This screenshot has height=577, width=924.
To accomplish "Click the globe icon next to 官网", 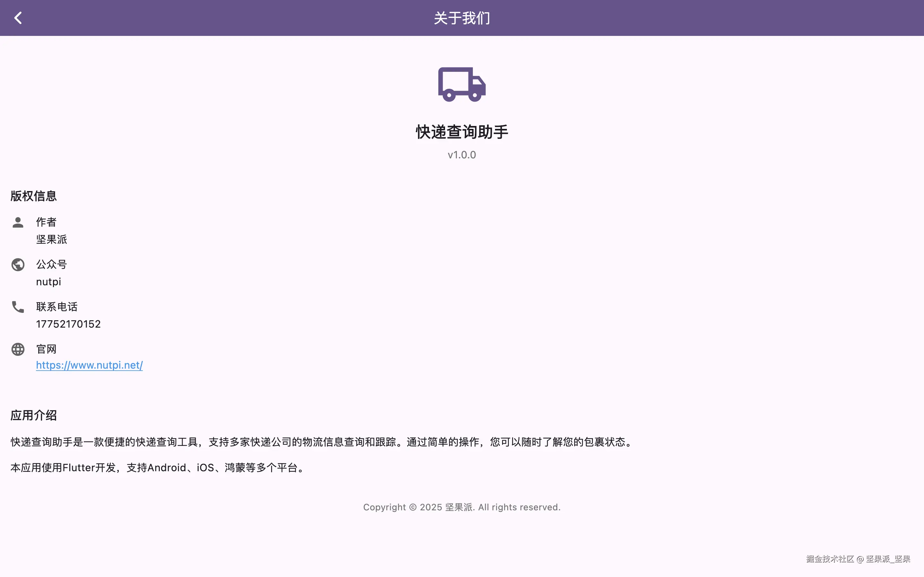I will pyautogui.click(x=18, y=349).
